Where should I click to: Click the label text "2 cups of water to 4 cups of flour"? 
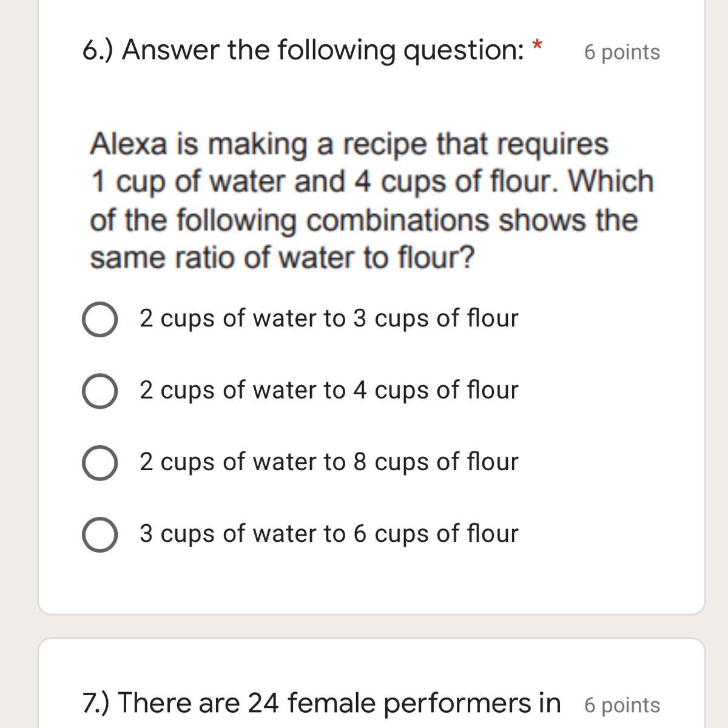329,390
